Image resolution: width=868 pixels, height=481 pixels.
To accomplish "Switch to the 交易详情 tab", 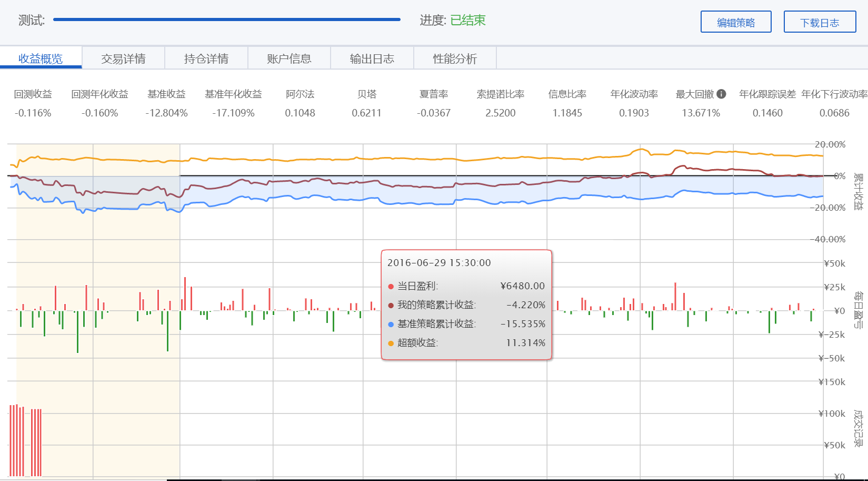I will tap(123, 58).
